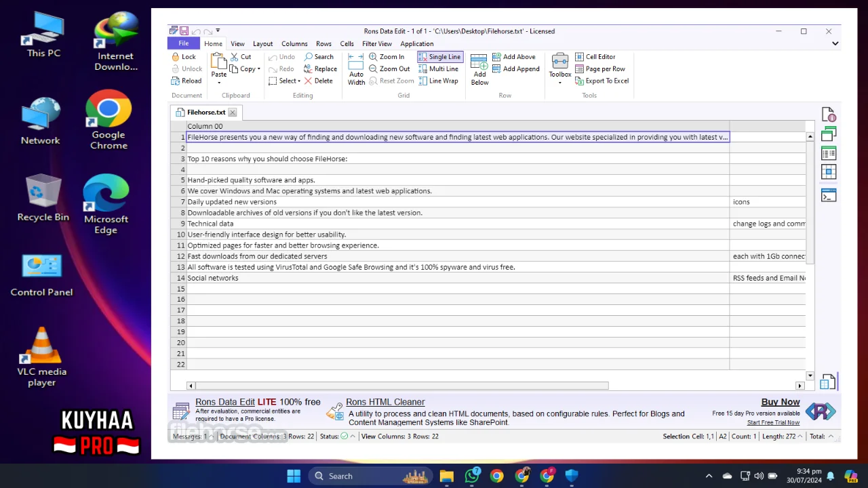Switch grid to Multi Line mode

click(x=438, y=68)
